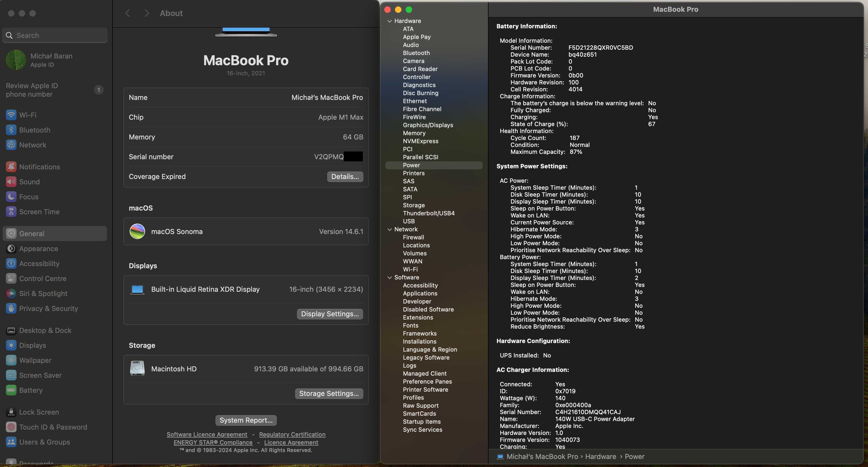Collapse the Network section in System Information

point(390,229)
